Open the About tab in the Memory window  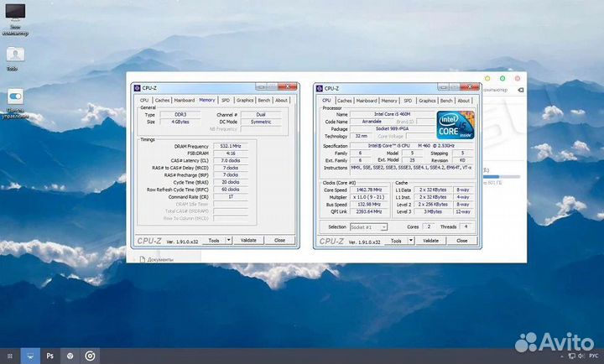click(282, 100)
